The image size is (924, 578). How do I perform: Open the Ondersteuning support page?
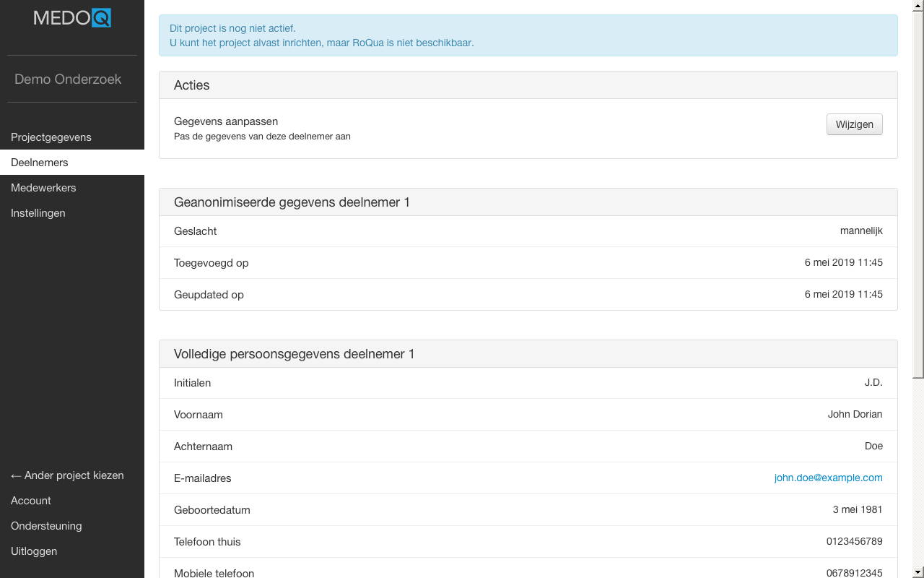46,526
